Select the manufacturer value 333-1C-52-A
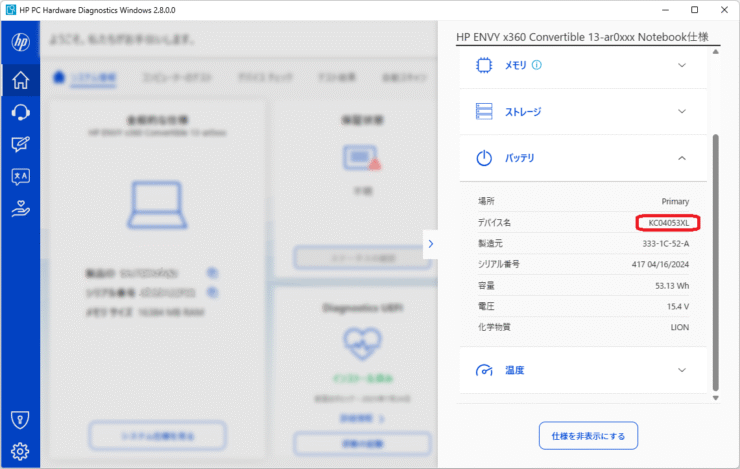Screen dimensions: 740x469 [665, 243]
